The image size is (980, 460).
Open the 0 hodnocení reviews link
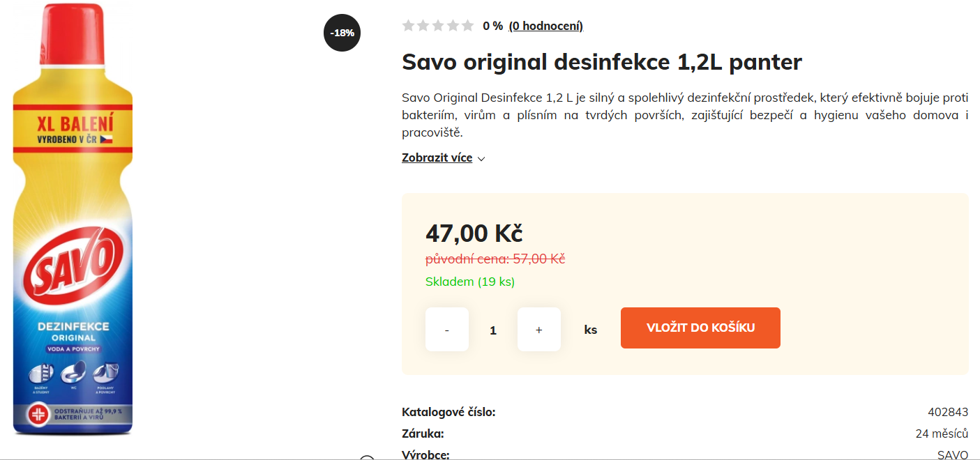click(545, 26)
